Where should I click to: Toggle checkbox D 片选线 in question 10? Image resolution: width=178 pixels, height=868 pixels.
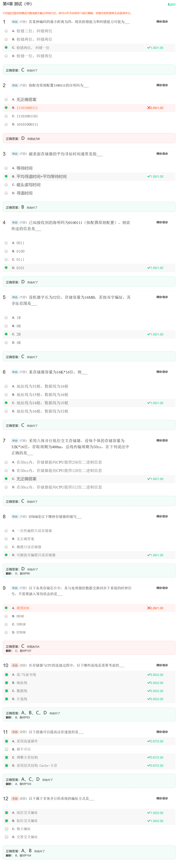pyautogui.click(x=6, y=699)
